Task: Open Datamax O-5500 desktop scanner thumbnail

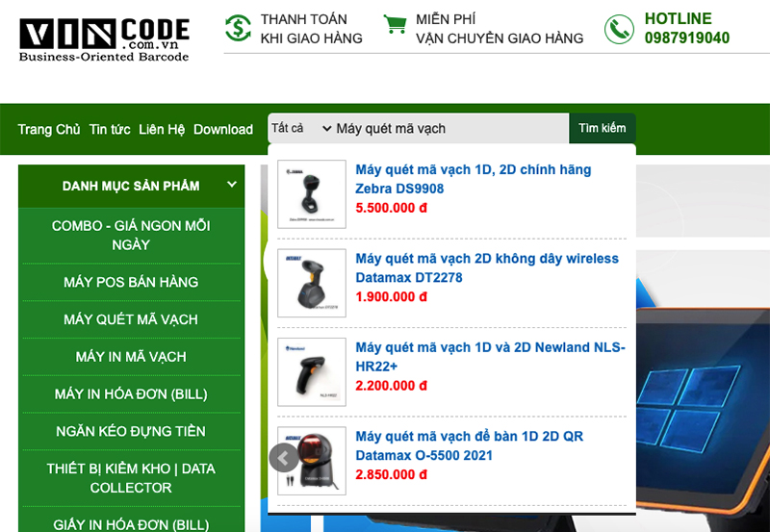Action: (311, 460)
